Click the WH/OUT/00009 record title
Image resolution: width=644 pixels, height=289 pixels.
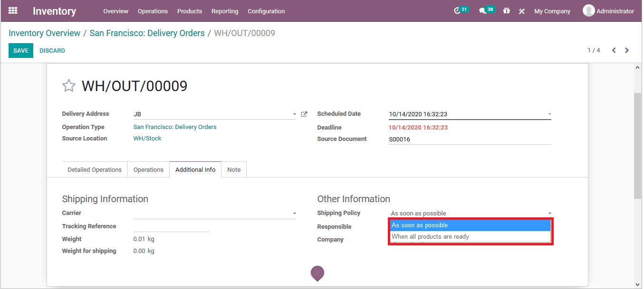135,86
